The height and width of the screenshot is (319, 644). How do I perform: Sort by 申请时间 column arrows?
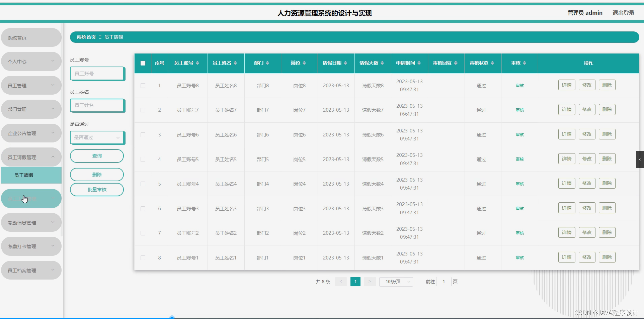419,63
